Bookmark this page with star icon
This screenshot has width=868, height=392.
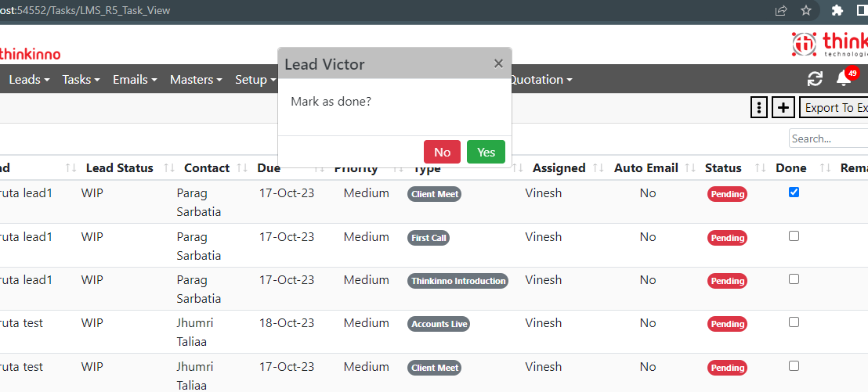[x=806, y=10]
